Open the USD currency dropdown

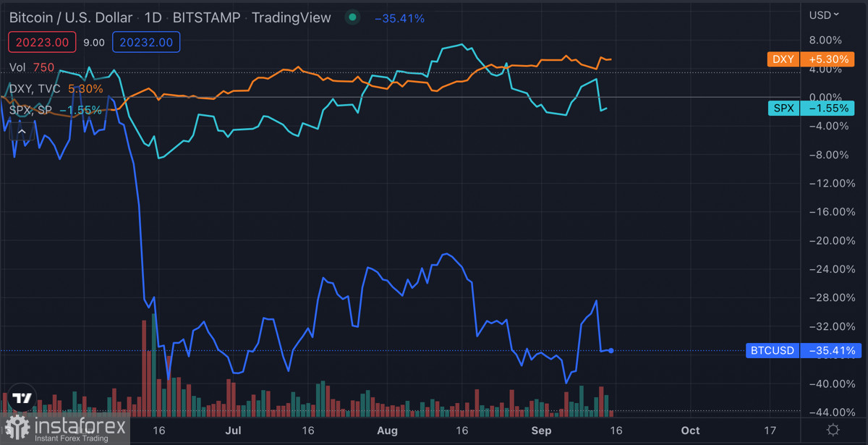click(824, 14)
